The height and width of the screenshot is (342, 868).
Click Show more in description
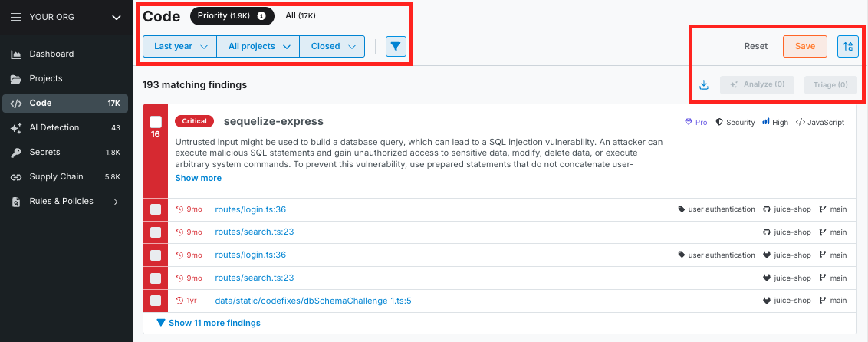click(x=198, y=178)
